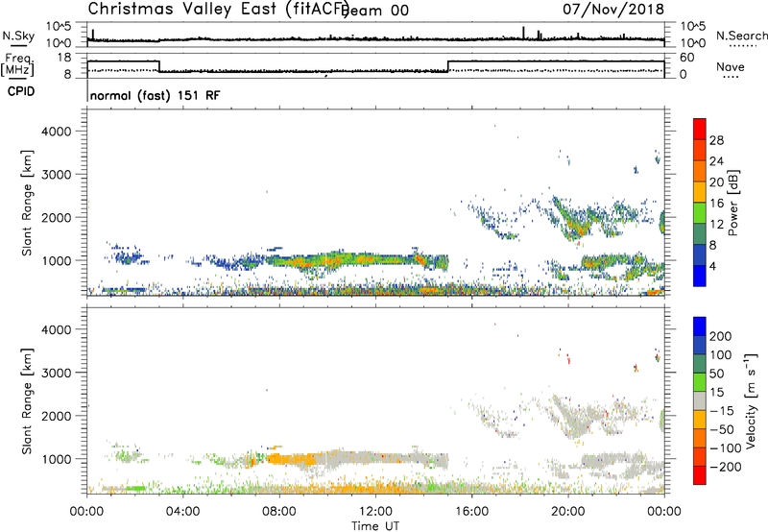Pick the red top segment of the Power colorbar
The height and width of the screenshot is (532, 768).
pyautogui.click(x=700, y=129)
